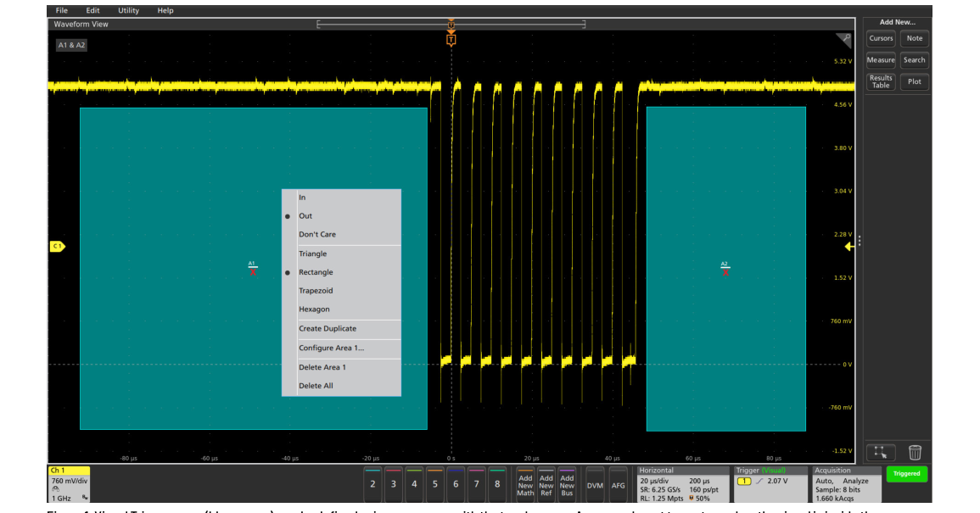
Task: Open the Edit menu
Action: 92,11
